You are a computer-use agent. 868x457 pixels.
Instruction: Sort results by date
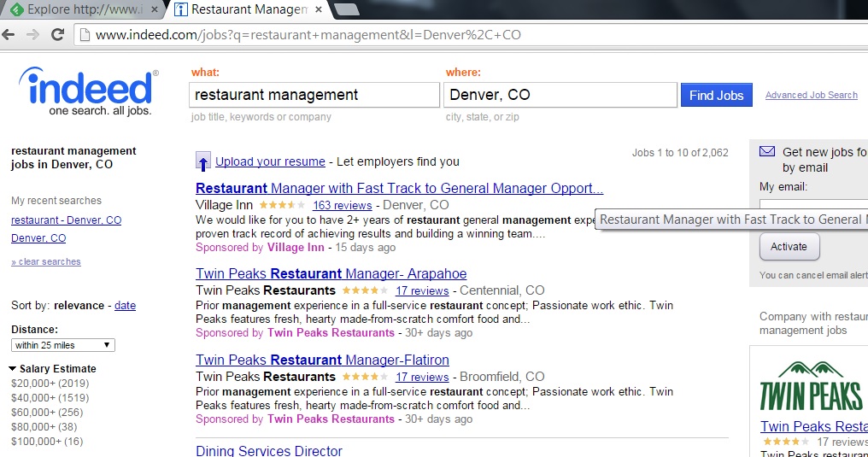(125, 305)
